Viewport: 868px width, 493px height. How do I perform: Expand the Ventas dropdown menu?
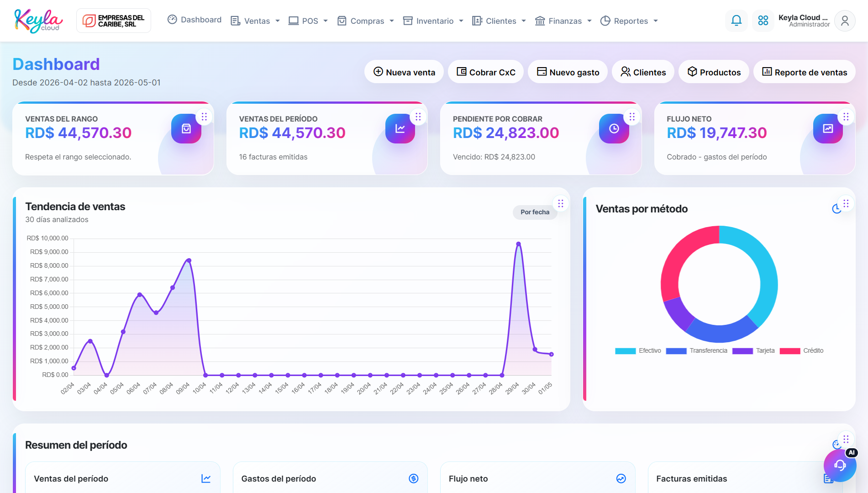255,21
